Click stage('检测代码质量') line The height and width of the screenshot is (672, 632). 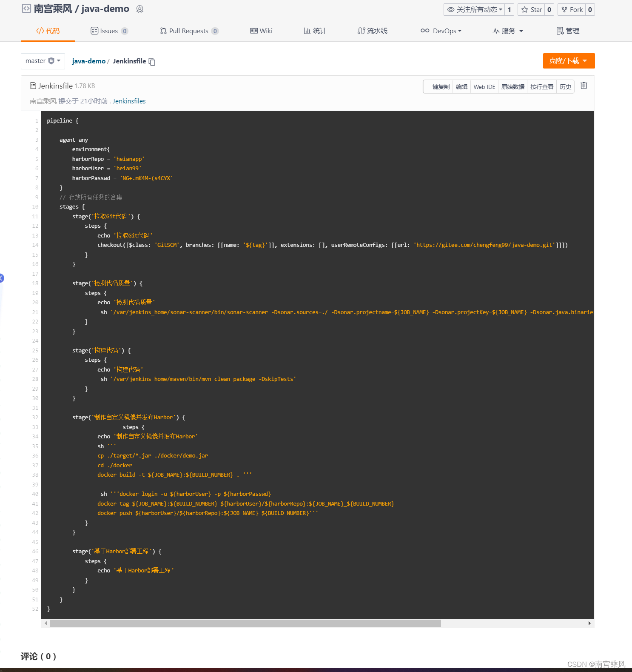108,283
